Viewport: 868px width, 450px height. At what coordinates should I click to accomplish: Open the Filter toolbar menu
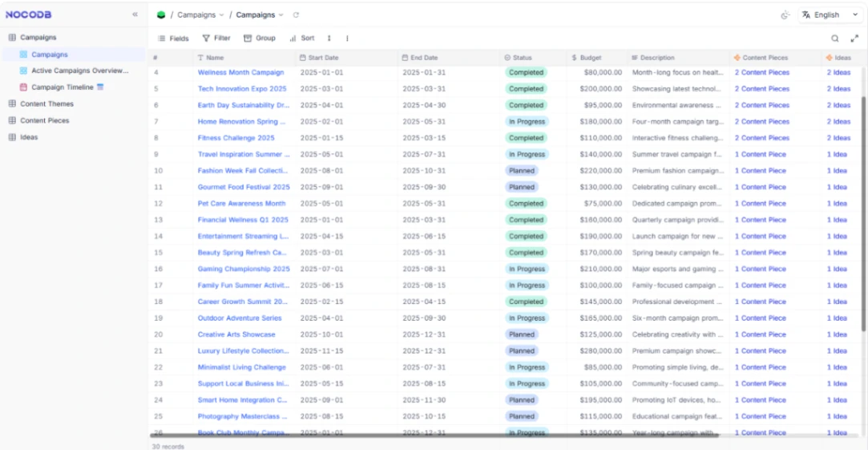tap(216, 38)
